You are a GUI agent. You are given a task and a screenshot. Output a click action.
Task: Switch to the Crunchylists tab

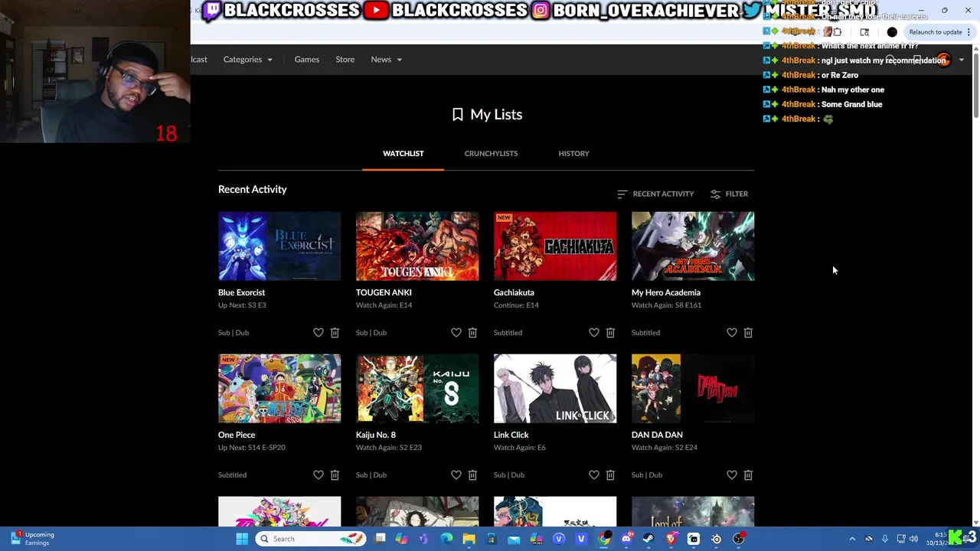tap(491, 154)
